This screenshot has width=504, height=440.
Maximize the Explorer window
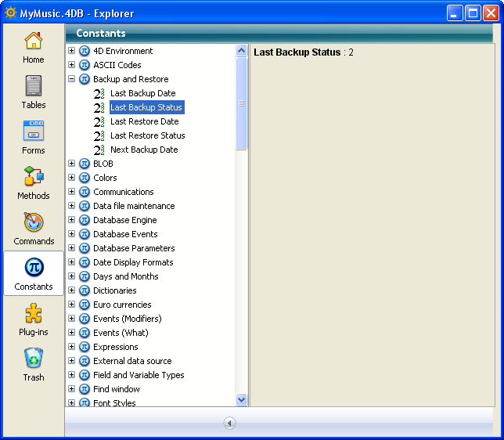(x=473, y=13)
